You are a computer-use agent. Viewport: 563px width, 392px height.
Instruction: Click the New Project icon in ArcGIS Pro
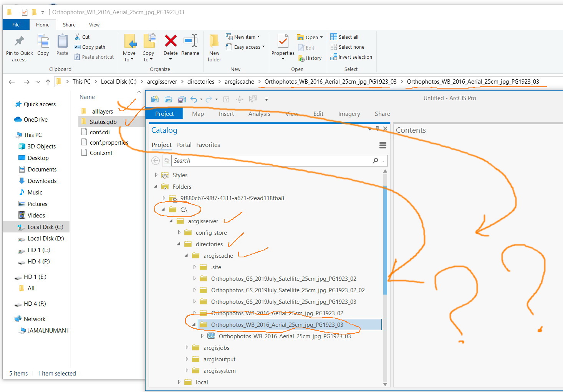(155, 99)
